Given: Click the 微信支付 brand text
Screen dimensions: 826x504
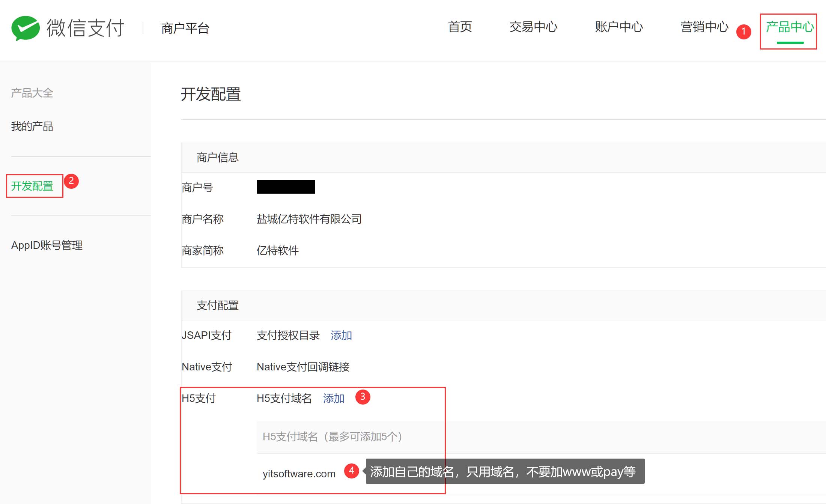Looking at the screenshot, I should [85, 28].
